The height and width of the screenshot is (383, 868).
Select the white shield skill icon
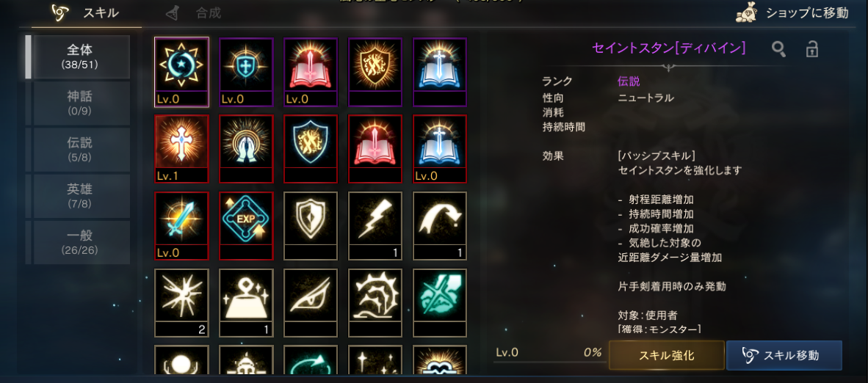(x=311, y=226)
